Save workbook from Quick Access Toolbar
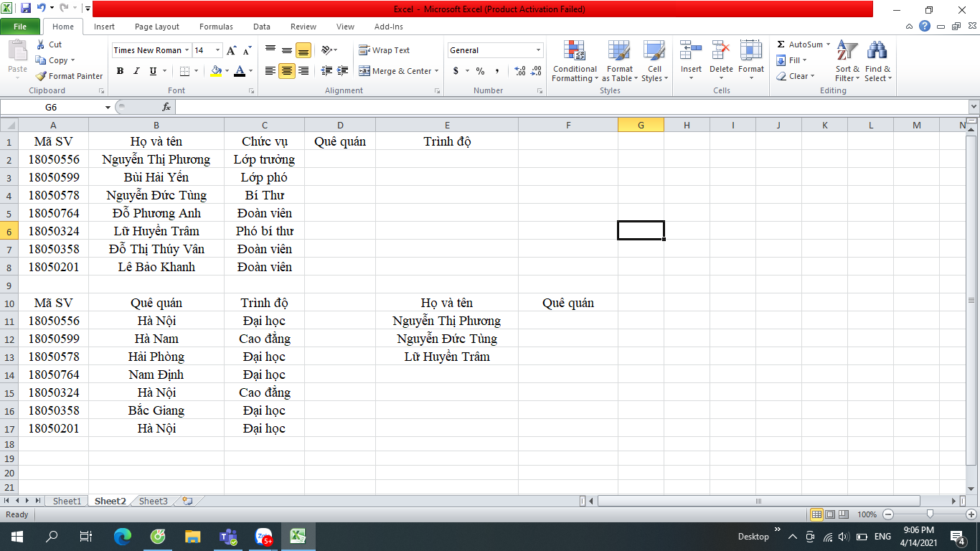Screen dimensions: 980x551 pos(26,9)
